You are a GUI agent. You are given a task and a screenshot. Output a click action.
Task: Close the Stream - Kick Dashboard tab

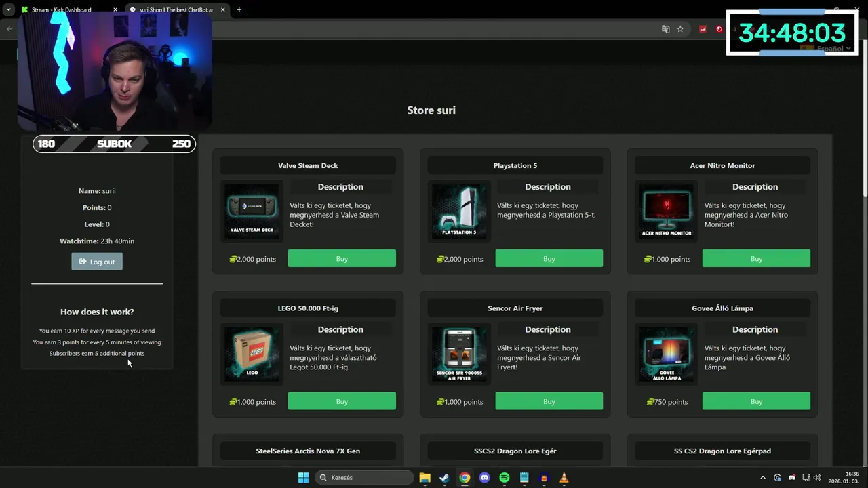pos(115,9)
